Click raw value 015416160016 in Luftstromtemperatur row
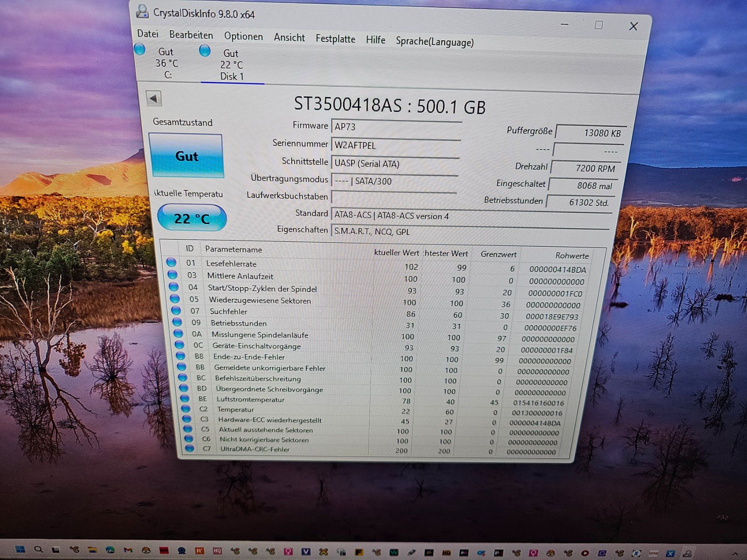The width and height of the screenshot is (747, 560). point(538,403)
